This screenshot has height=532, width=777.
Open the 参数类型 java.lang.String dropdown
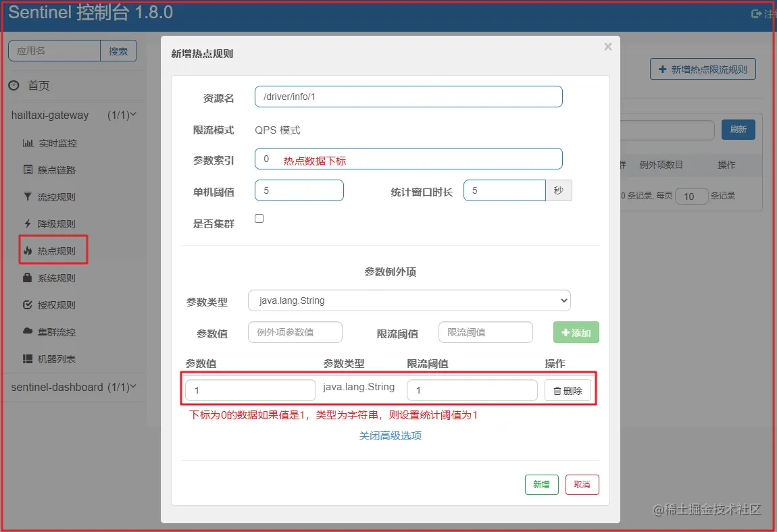coord(409,300)
